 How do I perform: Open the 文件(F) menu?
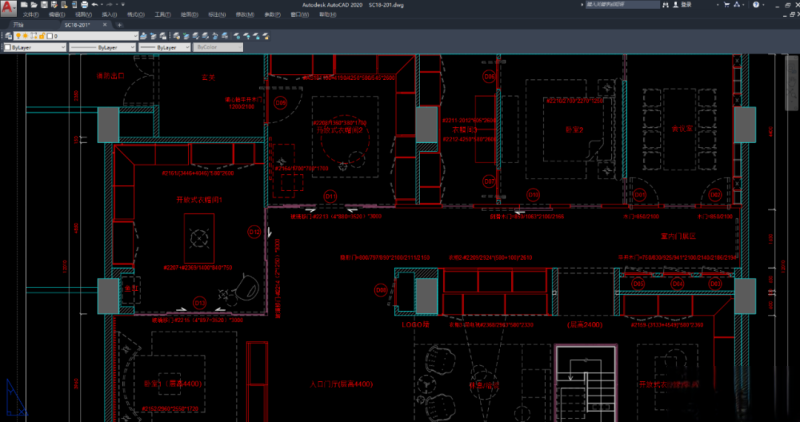pos(30,16)
